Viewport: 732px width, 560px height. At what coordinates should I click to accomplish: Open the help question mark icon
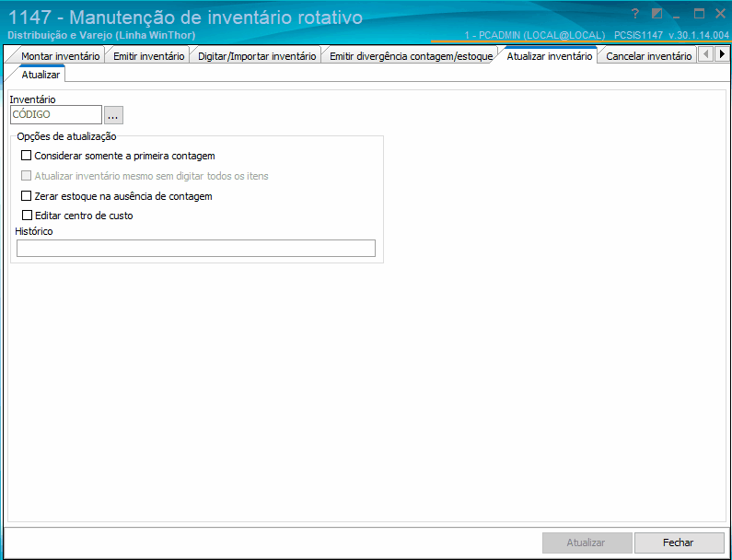click(x=634, y=14)
